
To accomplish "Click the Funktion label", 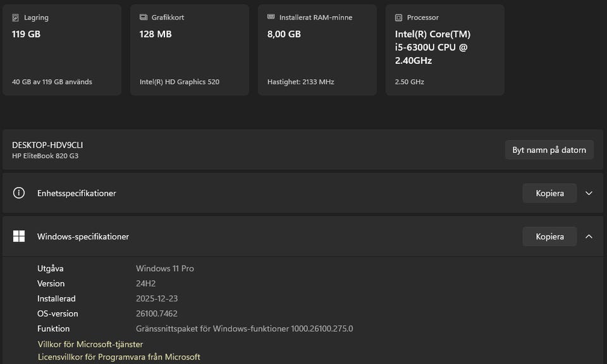I will pos(53,329).
